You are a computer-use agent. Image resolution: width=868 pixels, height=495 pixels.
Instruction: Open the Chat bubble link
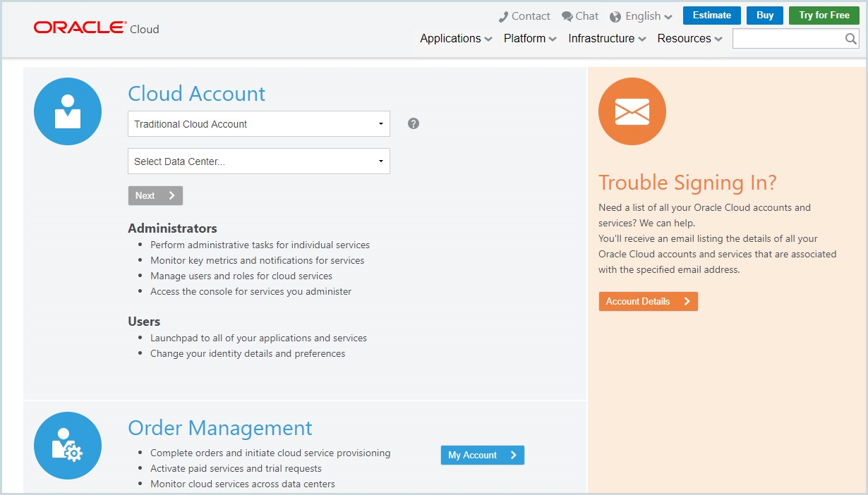579,16
